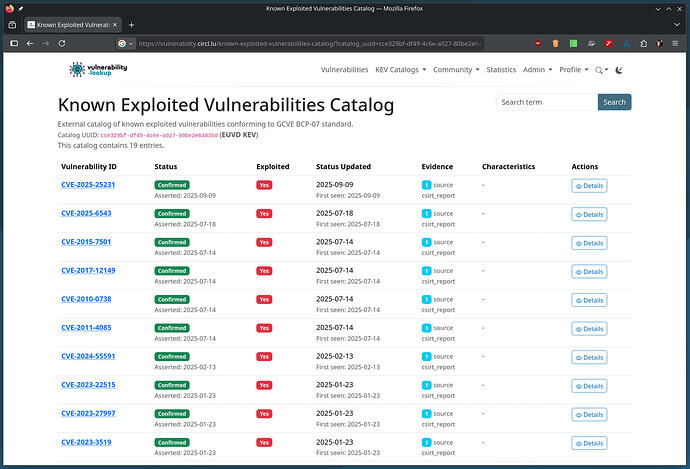
Task: Click the Firefox View icon in the tab bar
Action: (12, 24)
